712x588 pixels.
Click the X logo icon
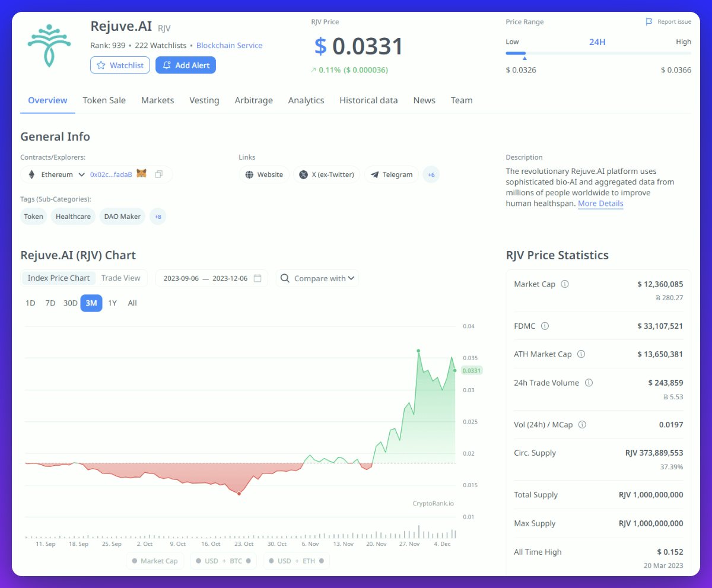(303, 174)
